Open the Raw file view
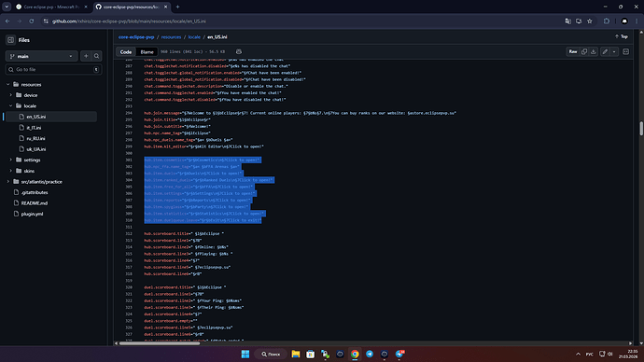The width and height of the screenshot is (644, 362). [572, 51]
